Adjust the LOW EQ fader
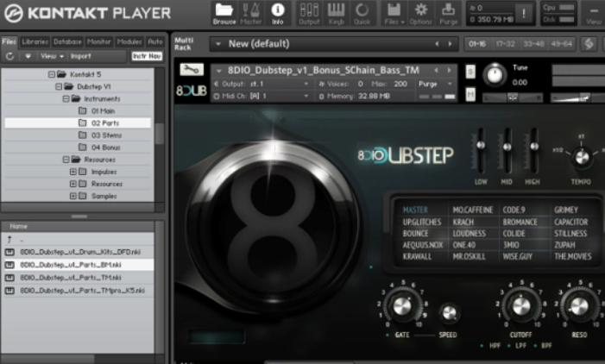Viewport: 605px width, 364px height. (481, 145)
